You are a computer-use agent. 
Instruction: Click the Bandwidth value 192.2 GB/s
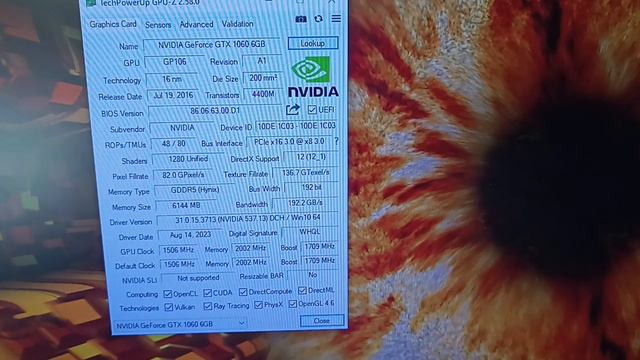(x=305, y=203)
